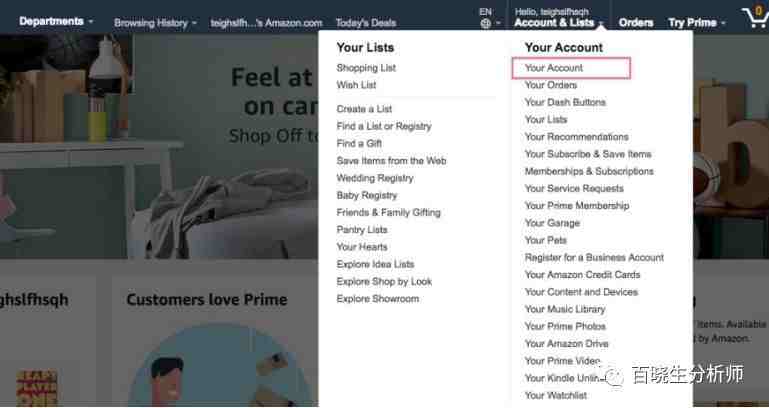Open the Wedding Registry link

pyautogui.click(x=375, y=178)
